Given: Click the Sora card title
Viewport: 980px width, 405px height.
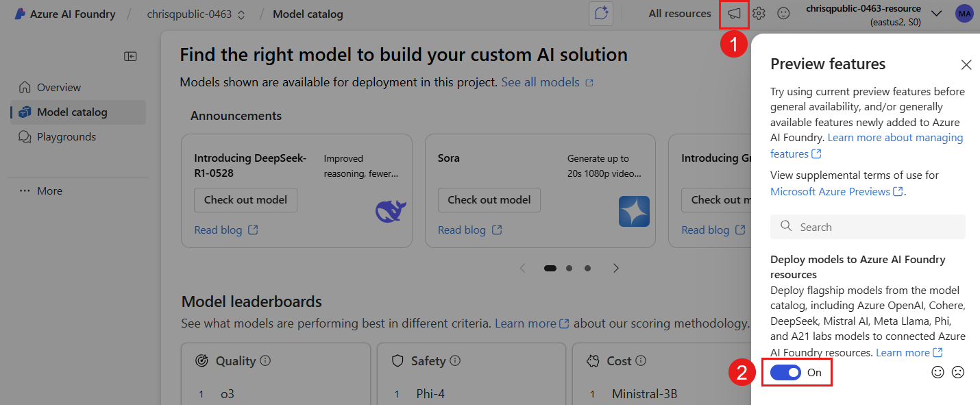Looking at the screenshot, I should click(x=449, y=158).
